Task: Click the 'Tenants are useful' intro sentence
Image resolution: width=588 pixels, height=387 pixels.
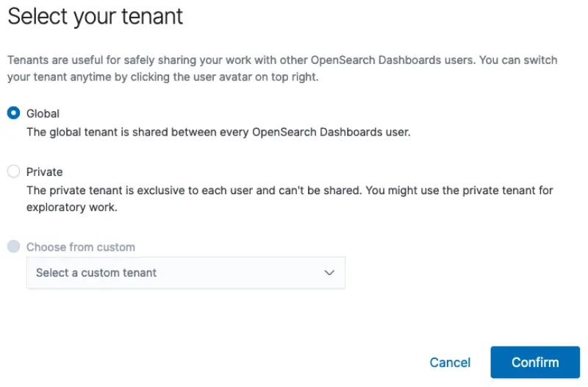Action: click(282, 60)
